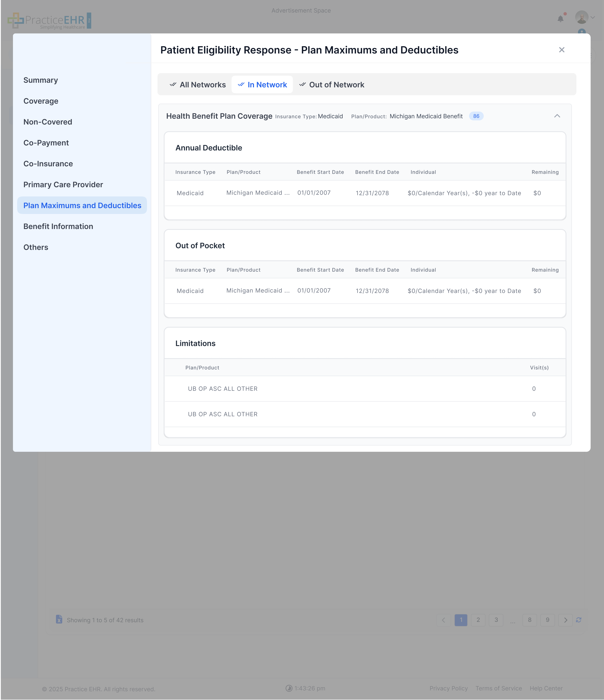Open Primary Care Provider section
This screenshot has height=700, width=604.
tap(63, 185)
